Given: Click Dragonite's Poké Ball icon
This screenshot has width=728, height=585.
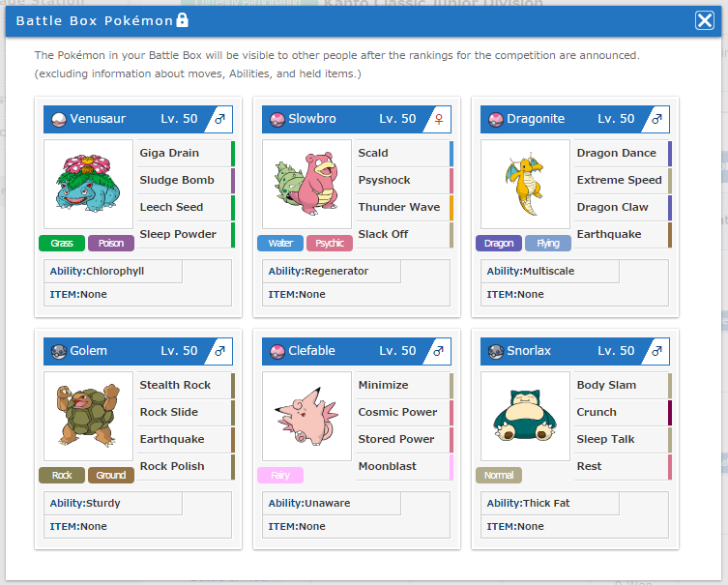Looking at the screenshot, I should click(496, 119).
